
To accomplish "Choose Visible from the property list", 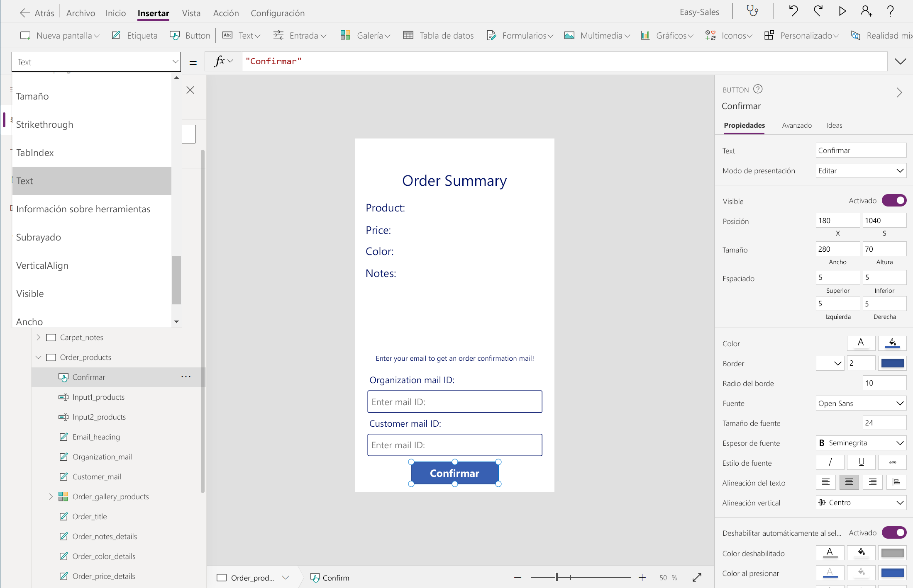I will pos(92,294).
